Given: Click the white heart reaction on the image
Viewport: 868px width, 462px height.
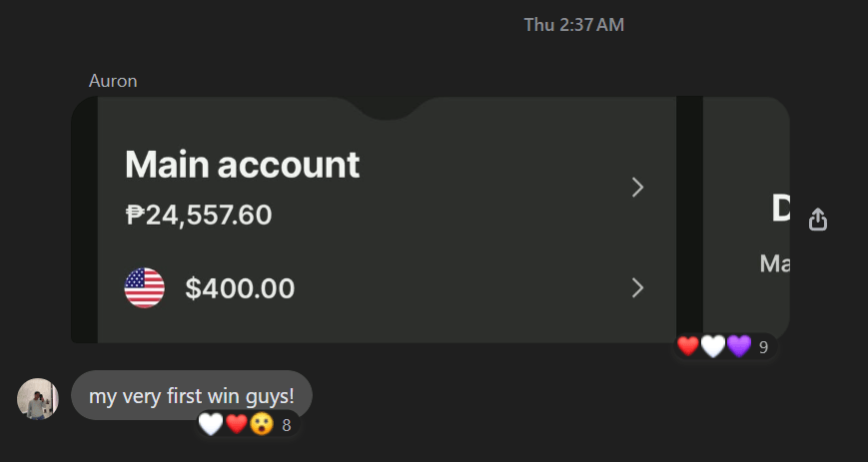Looking at the screenshot, I should pyautogui.click(x=713, y=346).
